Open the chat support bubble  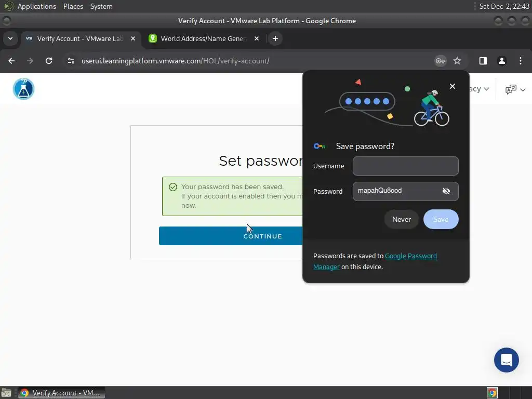[506, 360]
